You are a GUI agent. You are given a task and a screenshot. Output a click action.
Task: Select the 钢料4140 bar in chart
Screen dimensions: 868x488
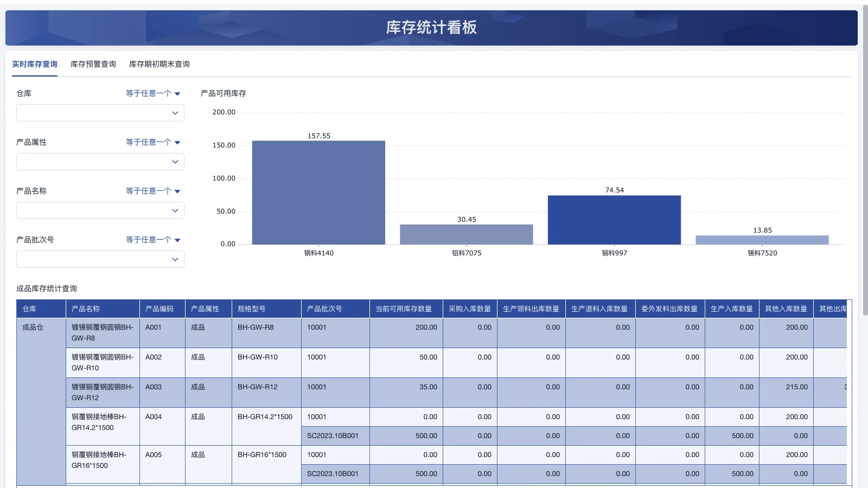318,192
